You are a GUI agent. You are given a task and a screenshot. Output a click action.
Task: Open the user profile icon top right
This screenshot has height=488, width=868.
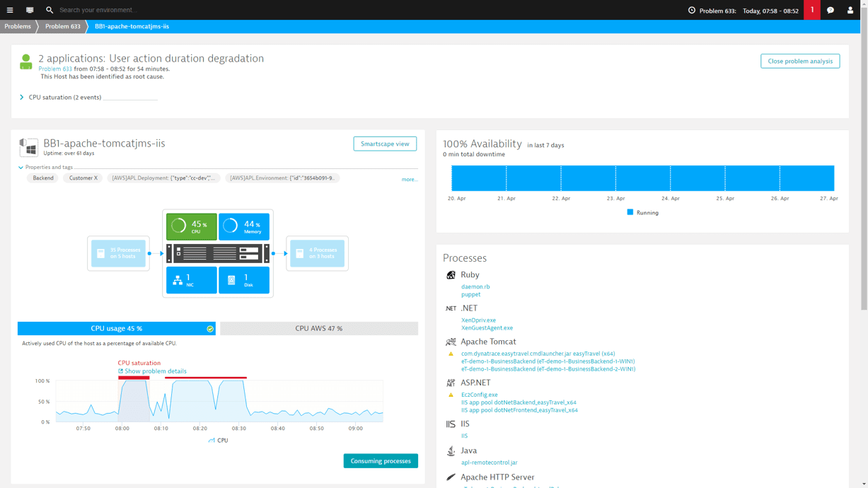pyautogui.click(x=850, y=10)
